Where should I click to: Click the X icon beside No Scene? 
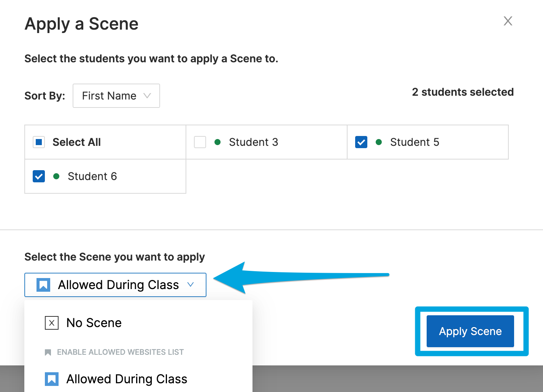click(52, 322)
